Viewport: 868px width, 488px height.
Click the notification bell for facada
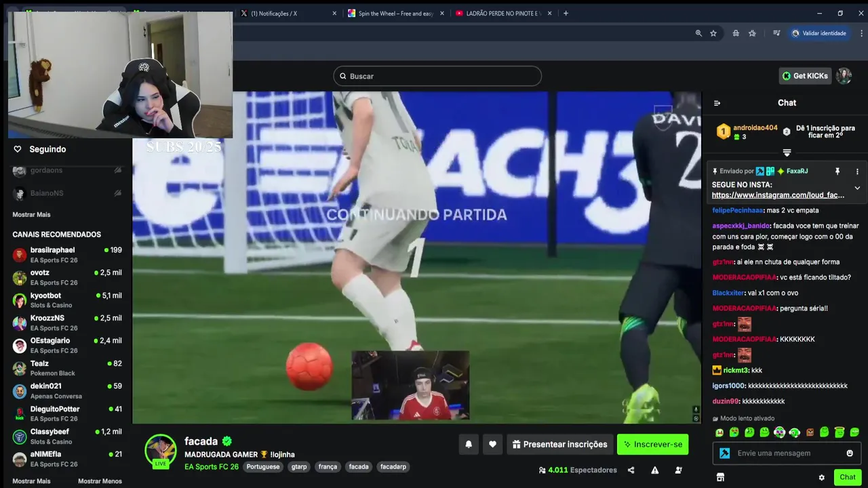pos(468,445)
